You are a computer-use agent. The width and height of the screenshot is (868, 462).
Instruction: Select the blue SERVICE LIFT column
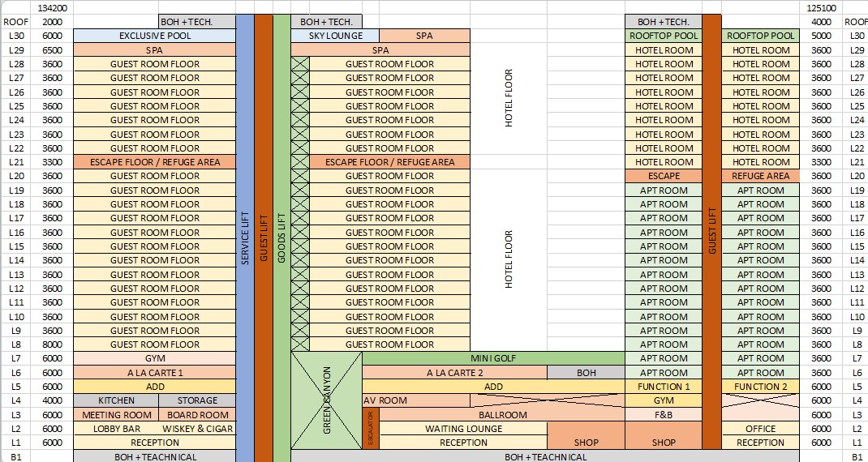pos(244,235)
